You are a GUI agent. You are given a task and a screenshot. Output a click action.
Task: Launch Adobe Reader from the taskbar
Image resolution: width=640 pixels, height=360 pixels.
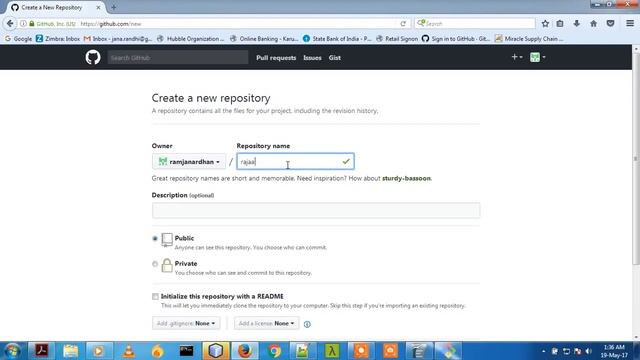pyautogui.click(x=41, y=351)
